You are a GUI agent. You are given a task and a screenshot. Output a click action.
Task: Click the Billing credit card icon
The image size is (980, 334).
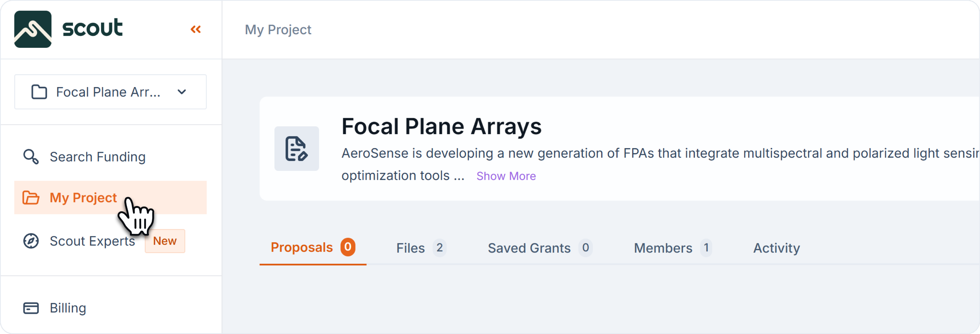[x=31, y=308]
